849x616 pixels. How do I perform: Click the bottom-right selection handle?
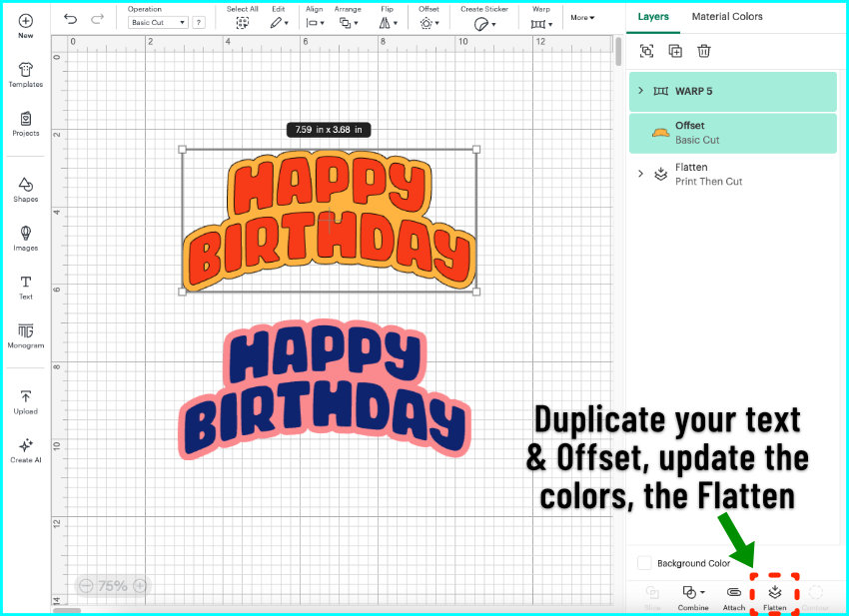pos(476,292)
